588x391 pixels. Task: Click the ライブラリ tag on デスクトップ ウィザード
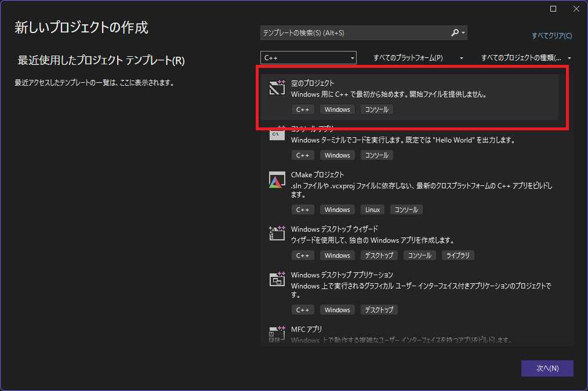point(458,255)
